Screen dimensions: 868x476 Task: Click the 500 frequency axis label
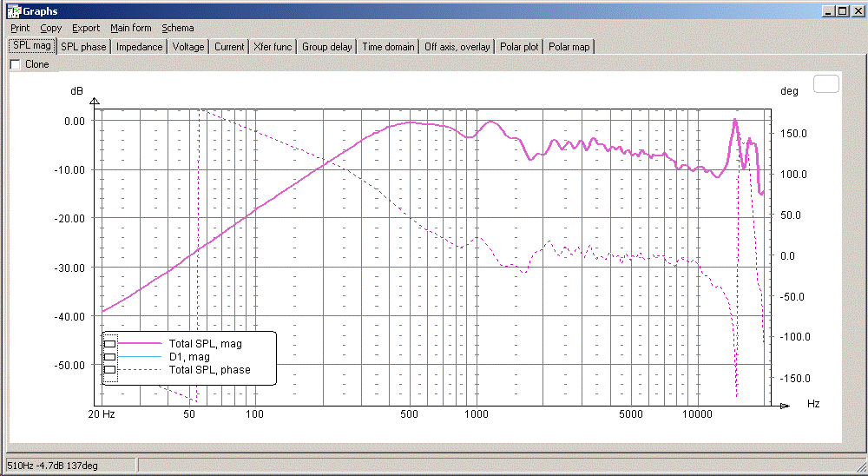[x=409, y=414]
